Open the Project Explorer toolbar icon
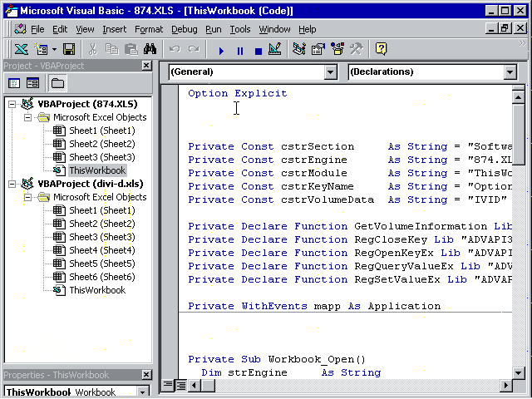Image resolution: width=532 pixels, height=399 pixels. [299, 50]
